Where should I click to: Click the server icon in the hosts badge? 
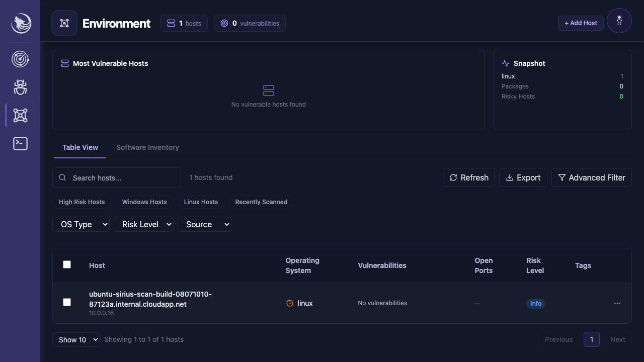[171, 23]
